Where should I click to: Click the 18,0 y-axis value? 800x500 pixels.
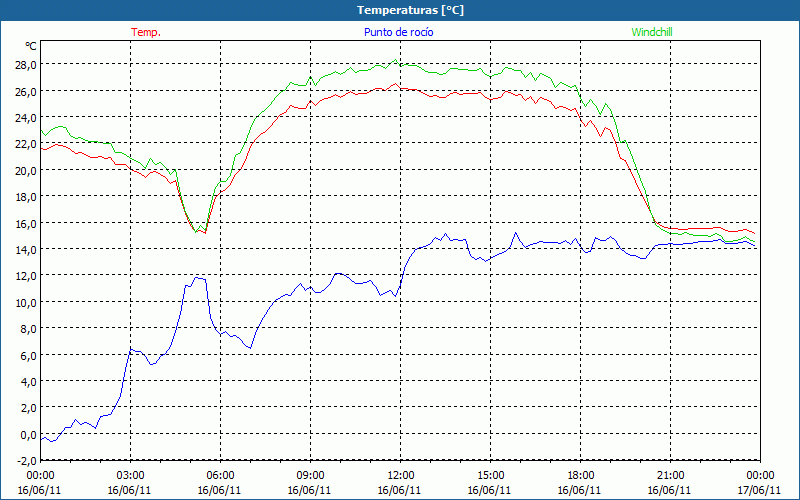(x=26, y=197)
